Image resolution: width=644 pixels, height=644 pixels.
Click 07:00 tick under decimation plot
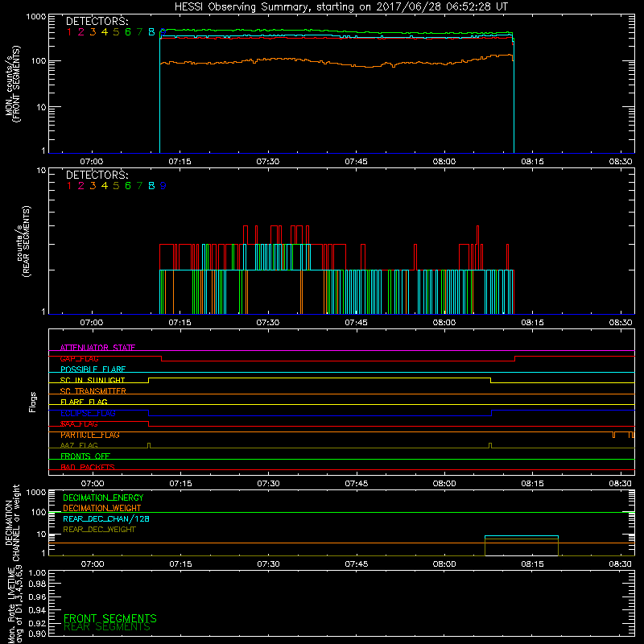tap(92, 564)
